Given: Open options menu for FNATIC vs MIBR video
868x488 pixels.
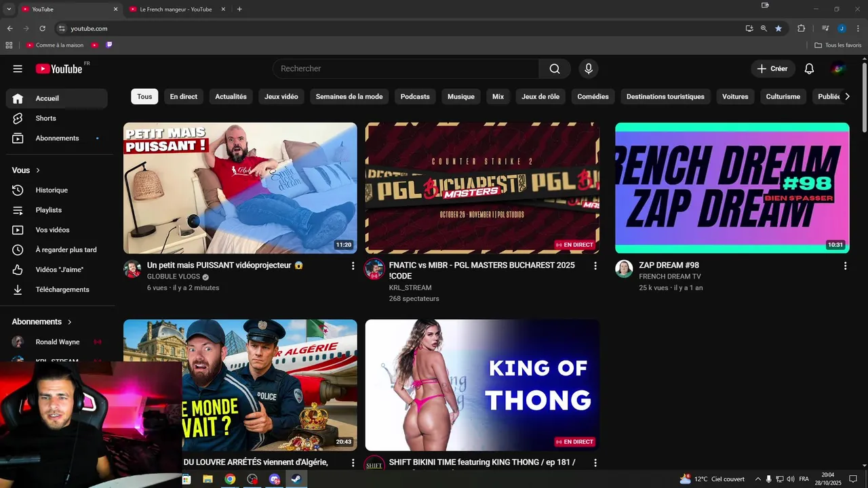Looking at the screenshot, I should (595, 266).
